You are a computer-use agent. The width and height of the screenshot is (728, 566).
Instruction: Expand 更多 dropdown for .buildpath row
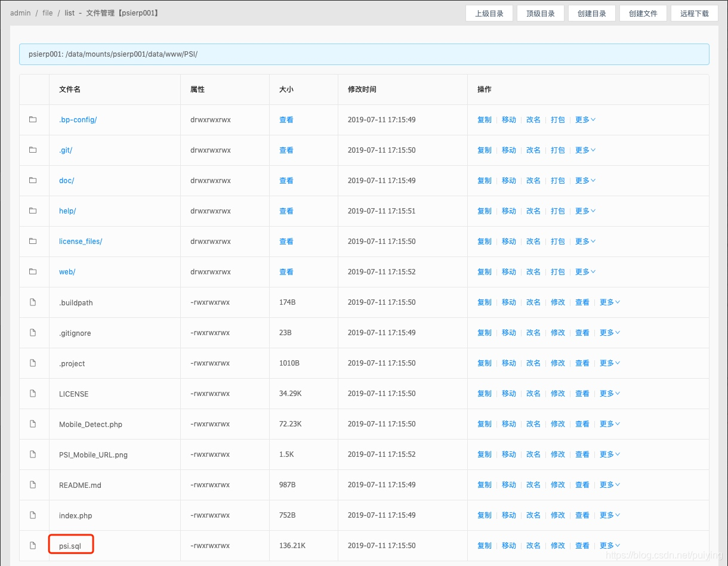610,302
